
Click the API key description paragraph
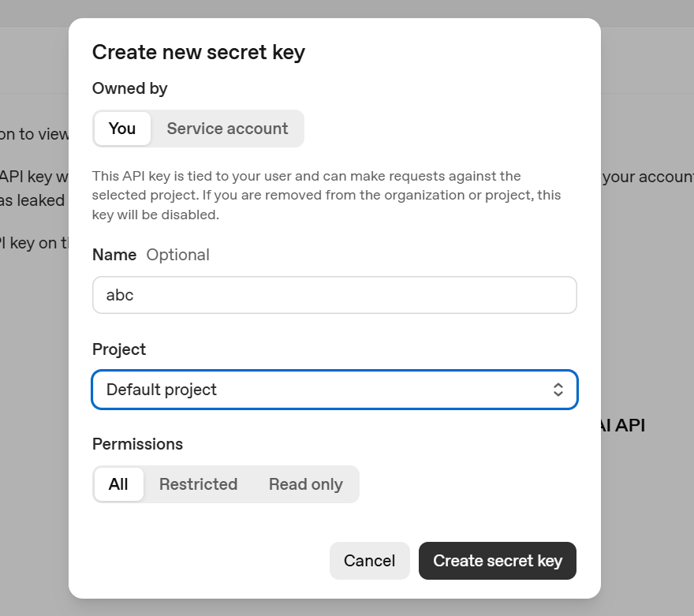(326, 194)
